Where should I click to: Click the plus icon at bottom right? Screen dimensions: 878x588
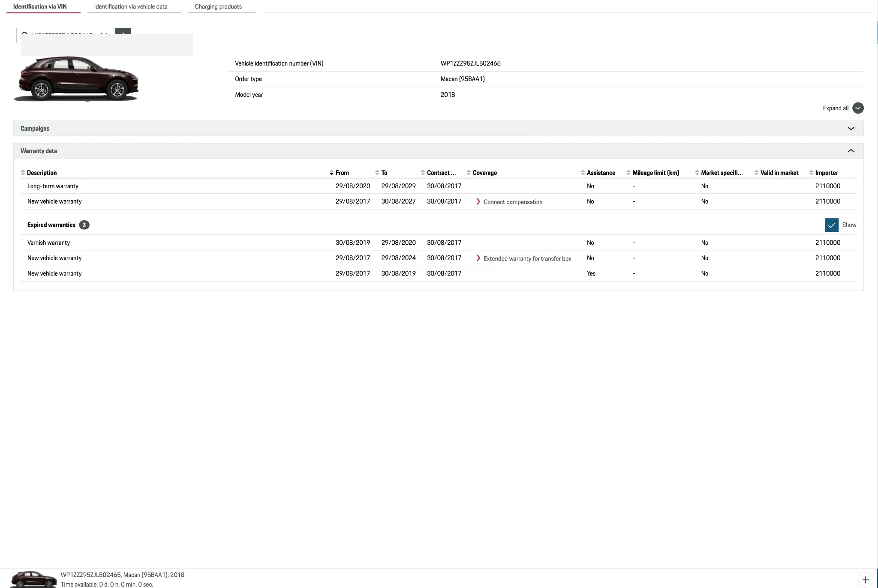pyautogui.click(x=865, y=579)
